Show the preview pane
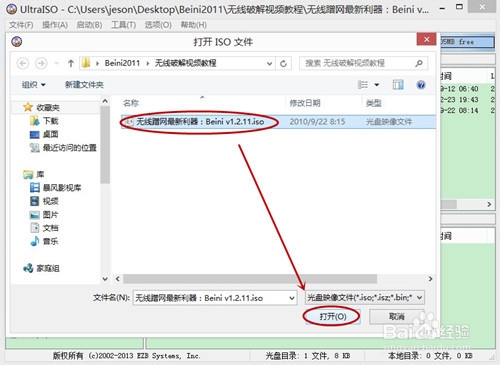The height and width of the screenshot is (365, 500). coord(398,85)
